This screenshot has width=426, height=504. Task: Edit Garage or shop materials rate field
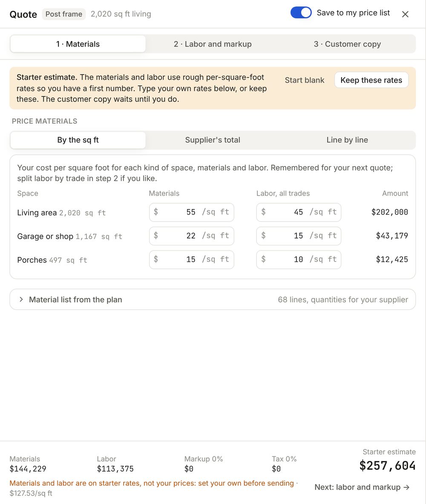[192, 236]
